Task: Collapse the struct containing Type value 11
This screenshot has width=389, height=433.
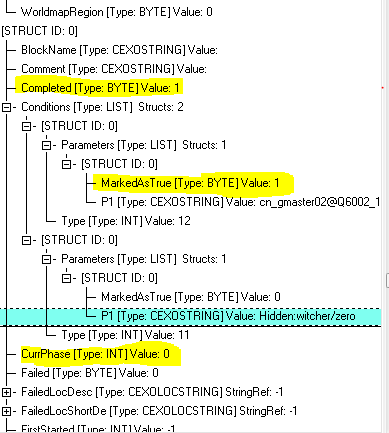Action: [26, 240]
